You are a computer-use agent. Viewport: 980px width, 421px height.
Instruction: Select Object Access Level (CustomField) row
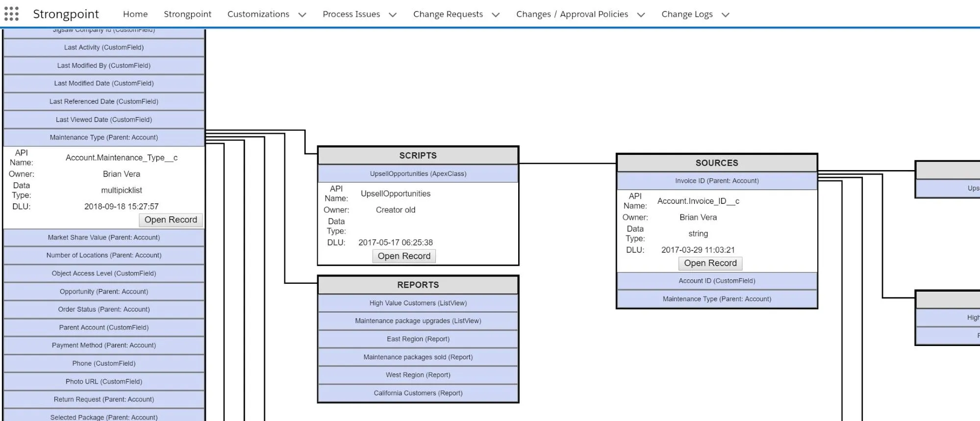tap(104, 273)
